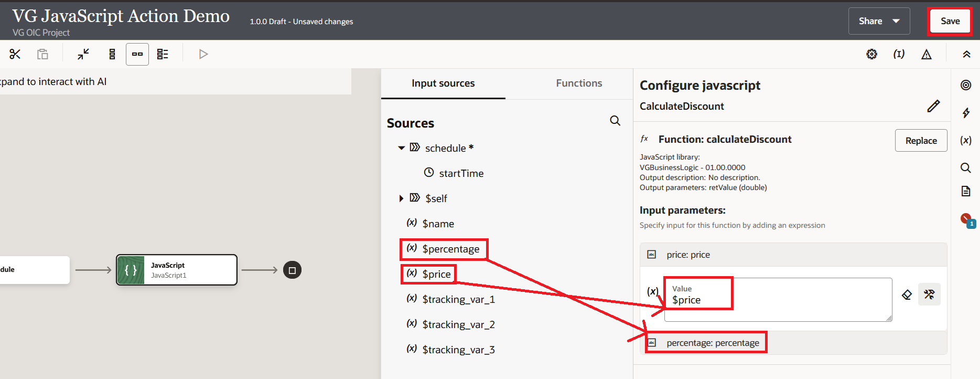Open the Share dropdown
This screenshot has height=379, width=980.
879,21
